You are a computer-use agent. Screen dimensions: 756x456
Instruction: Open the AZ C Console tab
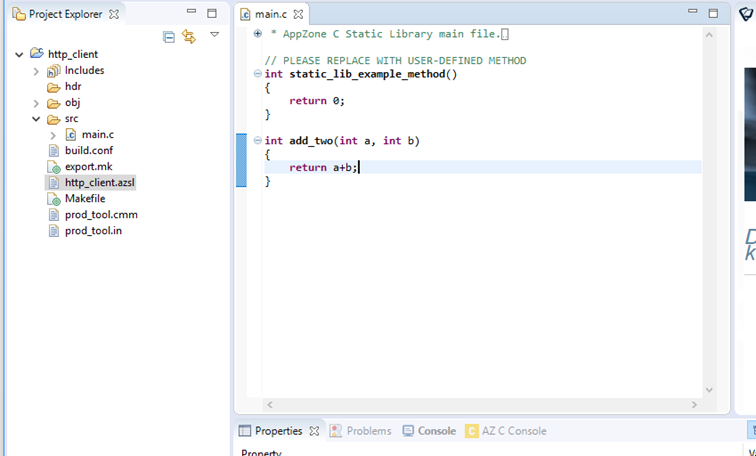pos(514,431)
